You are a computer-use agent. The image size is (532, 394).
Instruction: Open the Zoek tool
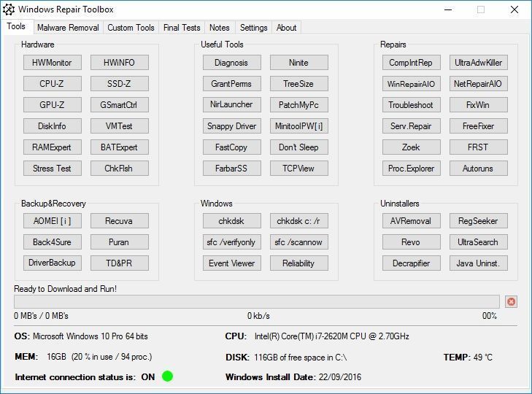click(x=411, y=147)
